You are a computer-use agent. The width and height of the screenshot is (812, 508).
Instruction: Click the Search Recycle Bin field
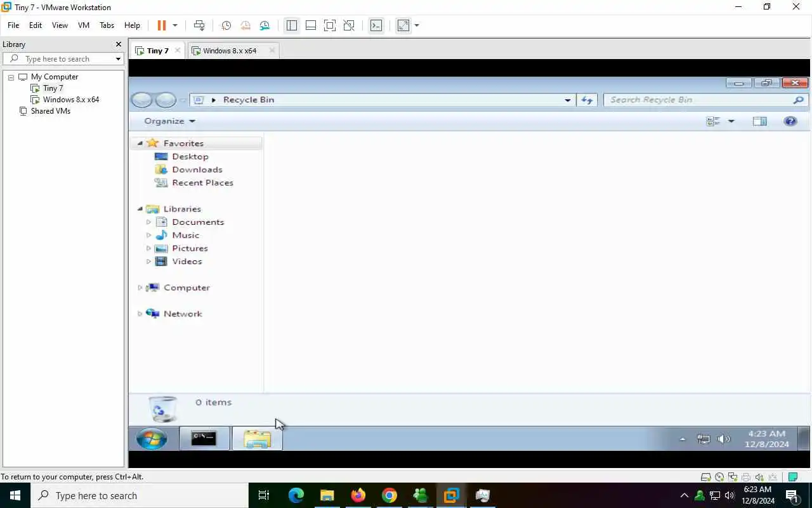coord(704,100)
